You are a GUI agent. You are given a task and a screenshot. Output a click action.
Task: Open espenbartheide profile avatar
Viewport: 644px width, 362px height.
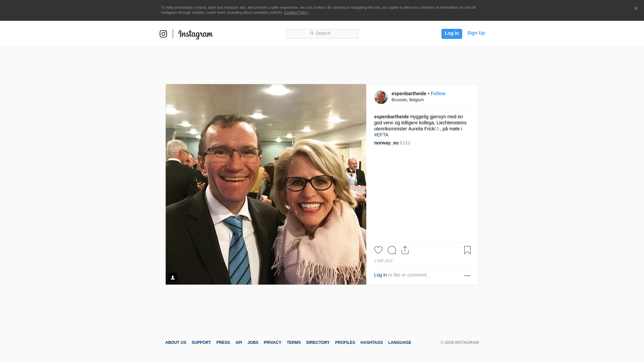click(x=381, y=97)
